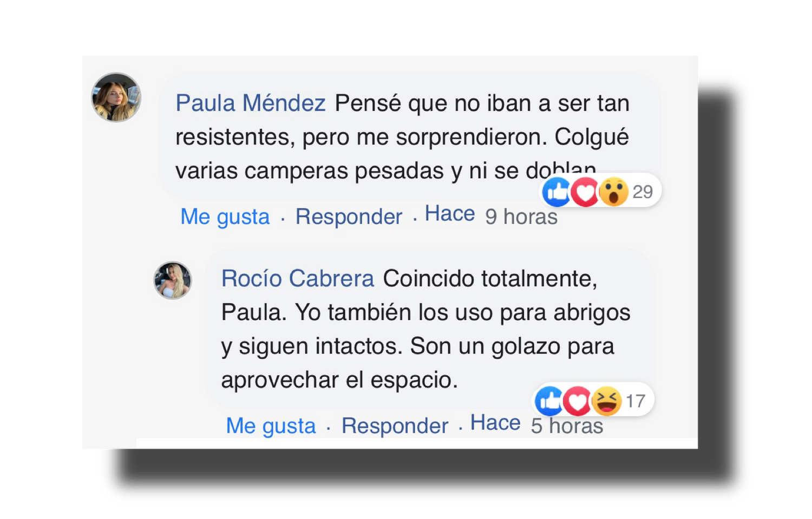
Task: Click the Hace 5 horas timestamp
Action: (x=536, y=425)
